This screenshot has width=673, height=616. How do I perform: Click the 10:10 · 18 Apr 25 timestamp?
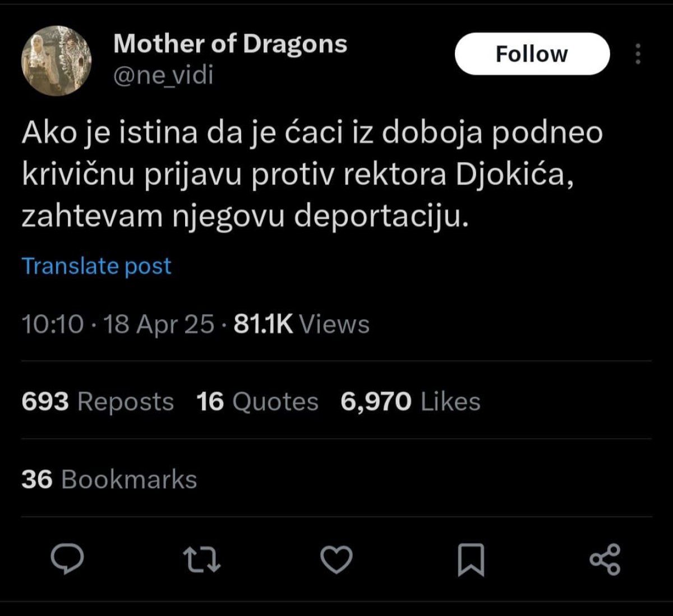[118, 324]
